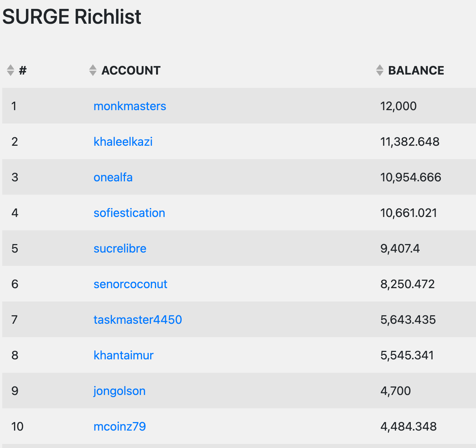476x448 pixels.
Task: Toggle the sort arrows beside BALANCE
Action: pyautogui.click(x=380, y=70)
